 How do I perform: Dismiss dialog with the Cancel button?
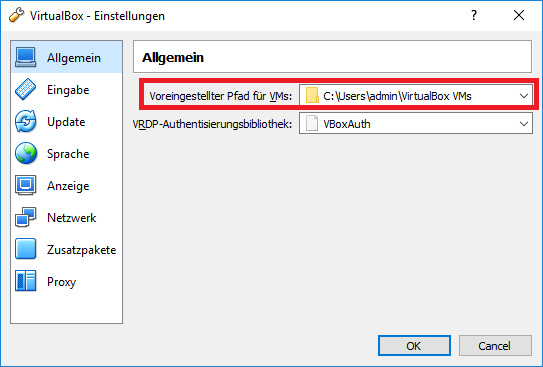(495, 346)
